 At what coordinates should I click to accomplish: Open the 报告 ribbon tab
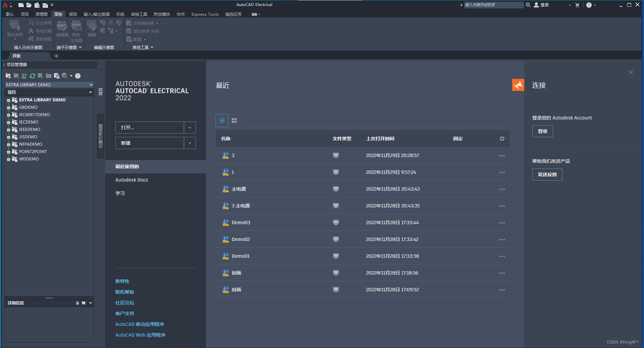[x=73, y=14]
